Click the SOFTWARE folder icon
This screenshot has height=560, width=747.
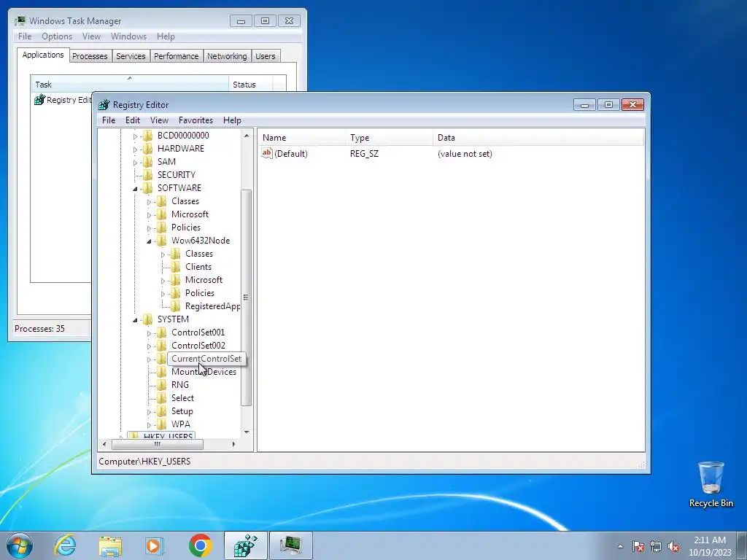click(x=147, y=188)
